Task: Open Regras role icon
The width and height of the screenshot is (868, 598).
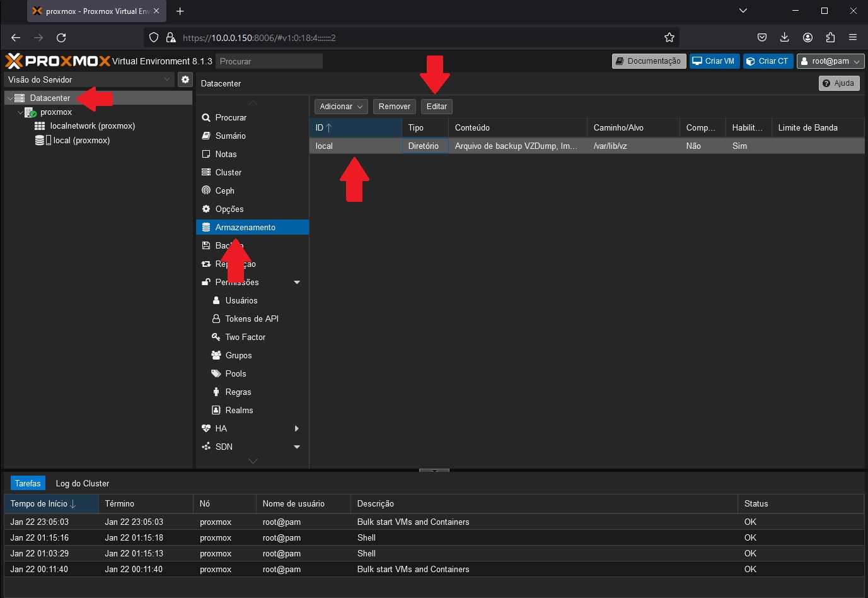Action: point(216,392)
